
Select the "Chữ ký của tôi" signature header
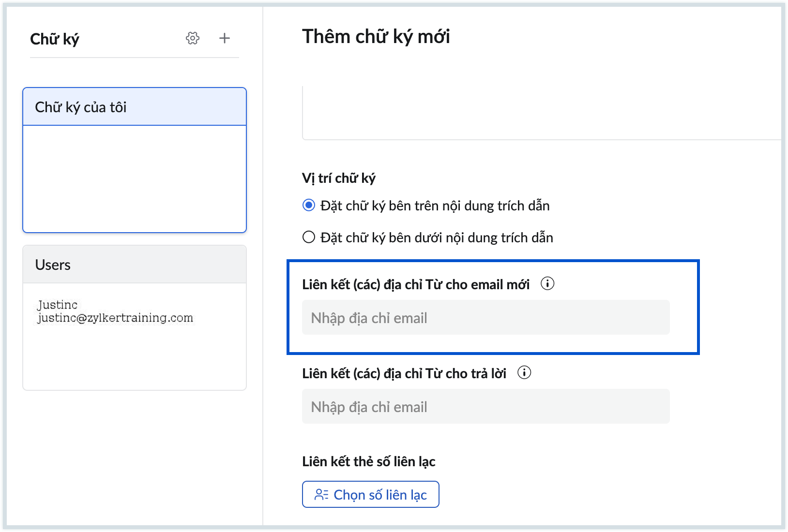tap(135, 107)
